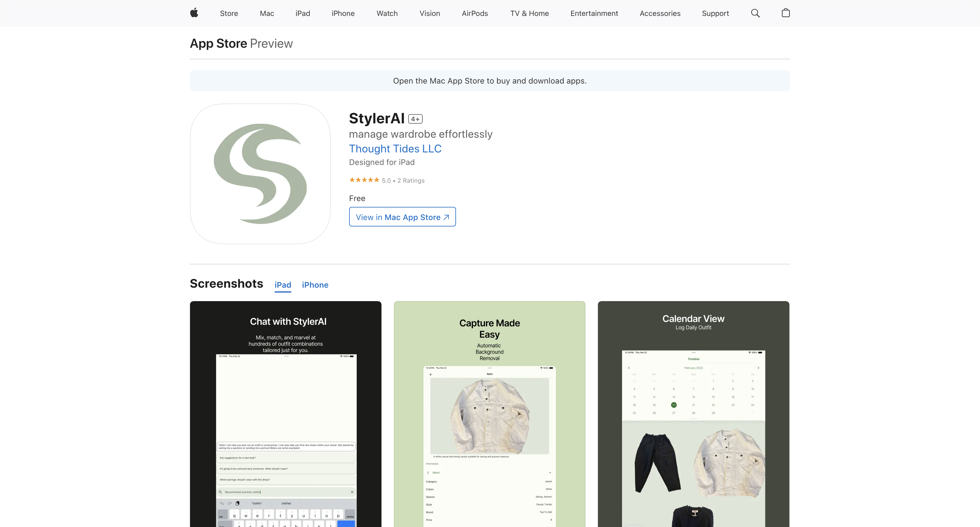Click the five-star rating stars

tap(364, 180)
